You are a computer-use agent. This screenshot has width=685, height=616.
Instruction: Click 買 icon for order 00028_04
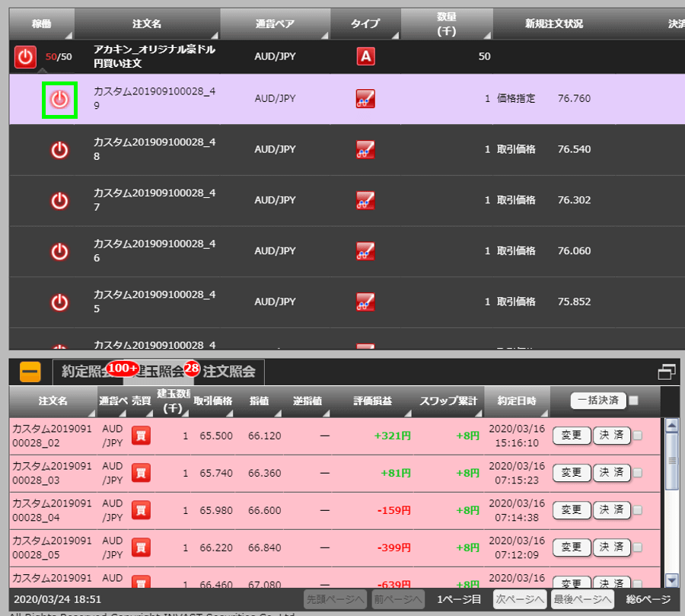(x=141, y=510)
